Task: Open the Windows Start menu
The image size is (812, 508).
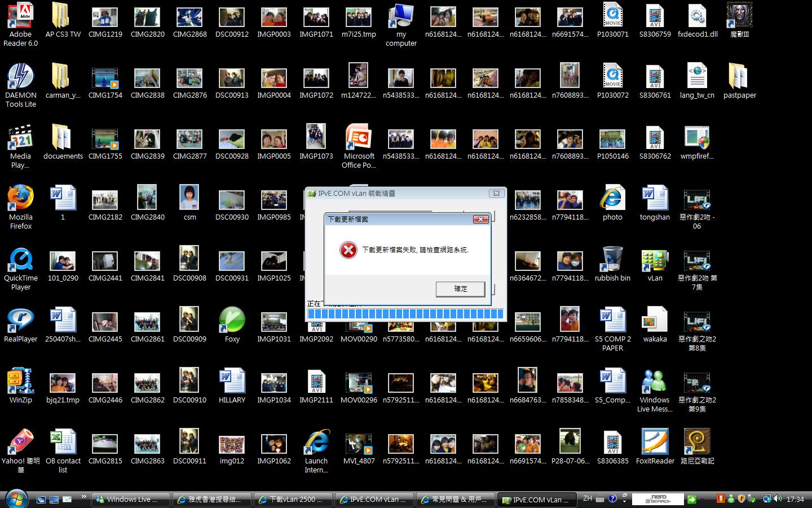Action: [16, 498]
